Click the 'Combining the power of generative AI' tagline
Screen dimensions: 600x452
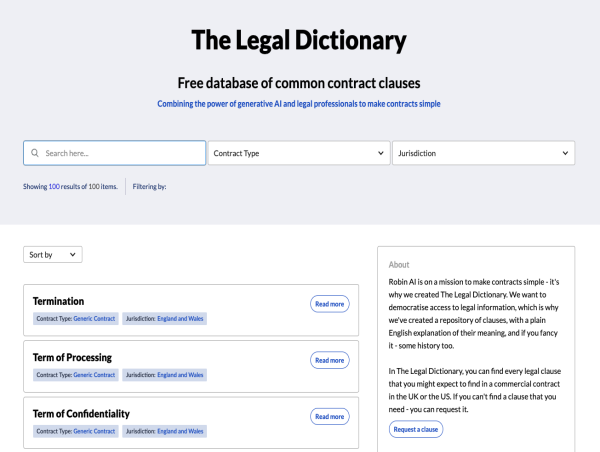pyautogui.click(x=299, y=104)
